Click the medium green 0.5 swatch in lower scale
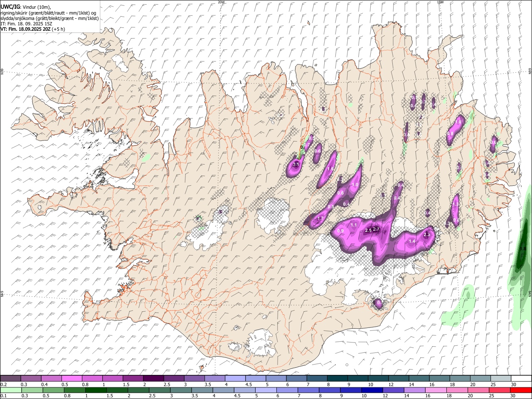 pyautogui.click(x=54, y=390)
